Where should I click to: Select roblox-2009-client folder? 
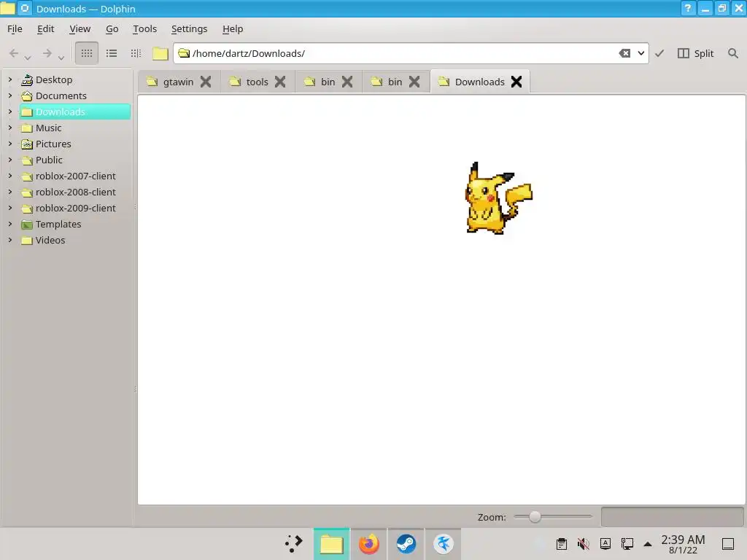coord(69,208)
